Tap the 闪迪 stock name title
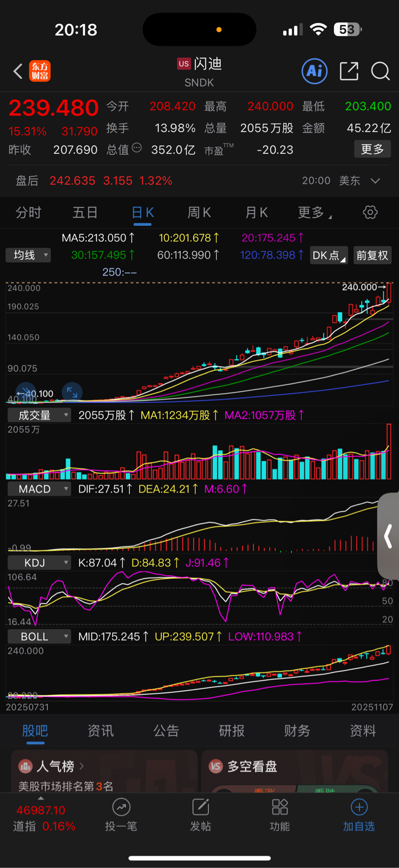399x868 pixels. pos(208,63)
